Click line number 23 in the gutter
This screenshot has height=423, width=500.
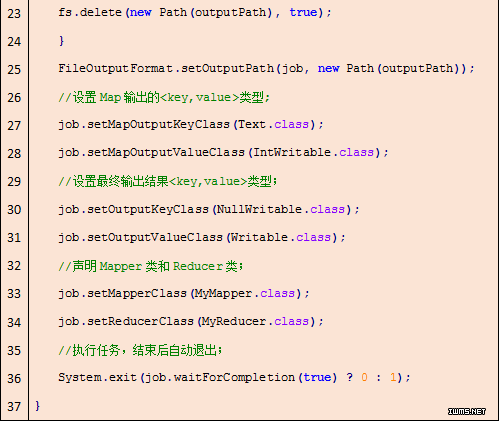[x=14, y=14]
